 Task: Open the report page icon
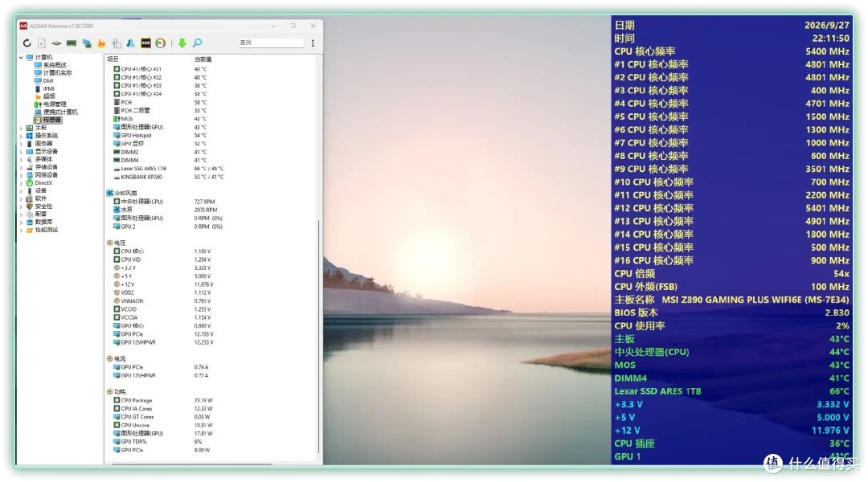click(42, 43)
